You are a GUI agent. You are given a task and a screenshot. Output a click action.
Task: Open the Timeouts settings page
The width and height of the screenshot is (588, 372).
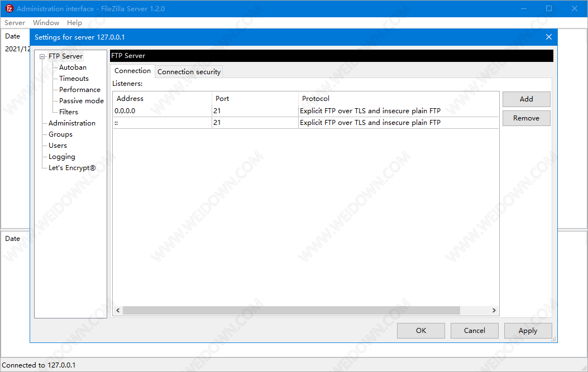pyautogui.click(x=74, y=79)
